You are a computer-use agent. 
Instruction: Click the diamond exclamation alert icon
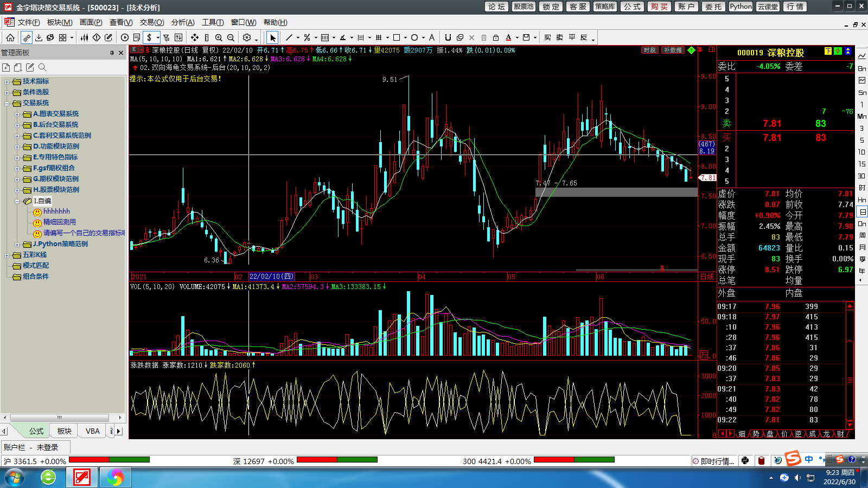coord(97,37)
